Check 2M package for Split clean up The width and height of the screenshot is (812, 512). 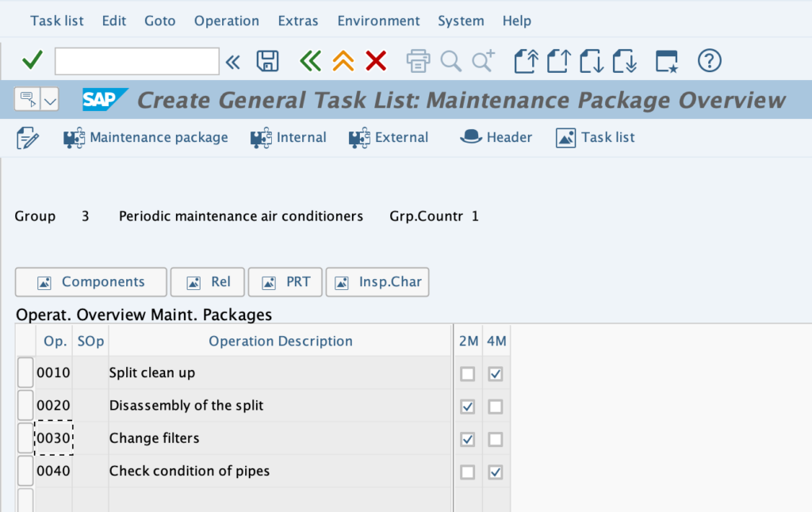(x=468, y=374)
